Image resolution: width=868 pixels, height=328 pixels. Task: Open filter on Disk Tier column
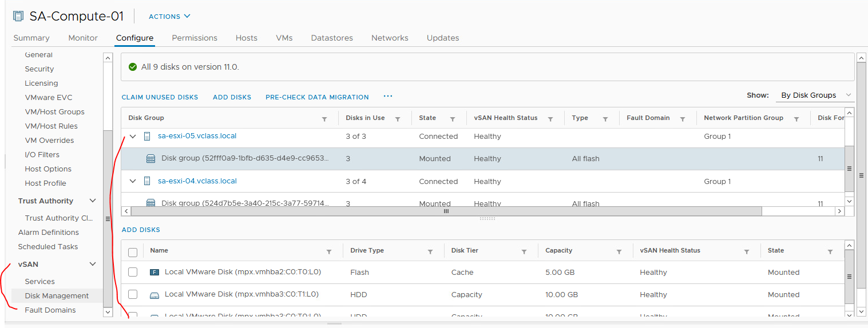click(524, 251)
